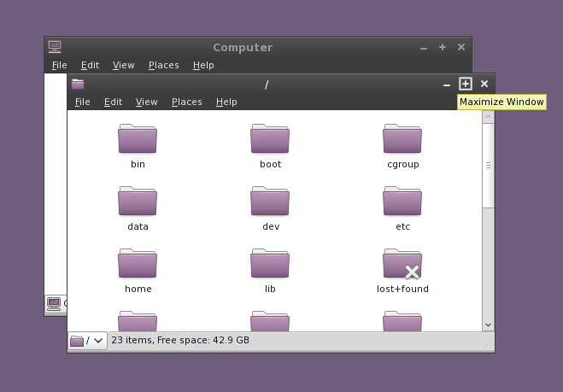The width and height of the screenshot is (563, 392).
Task: Select the dev folder icon
Action: point(270,201)
